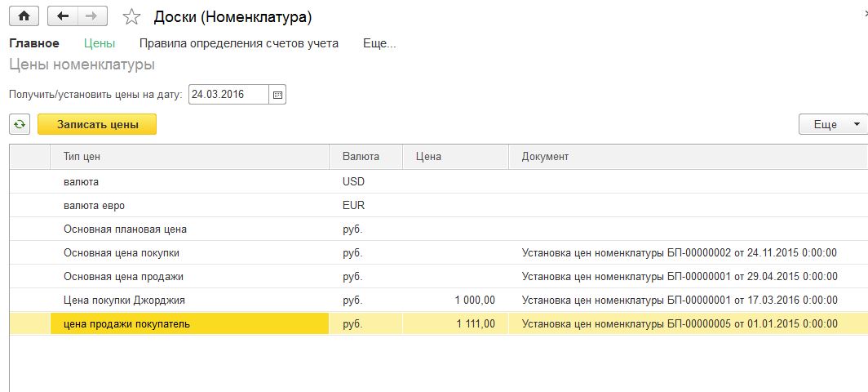Viewport: 868px width, 392px height.
Task: Open the calendar date picker icon
Action: 277,95
